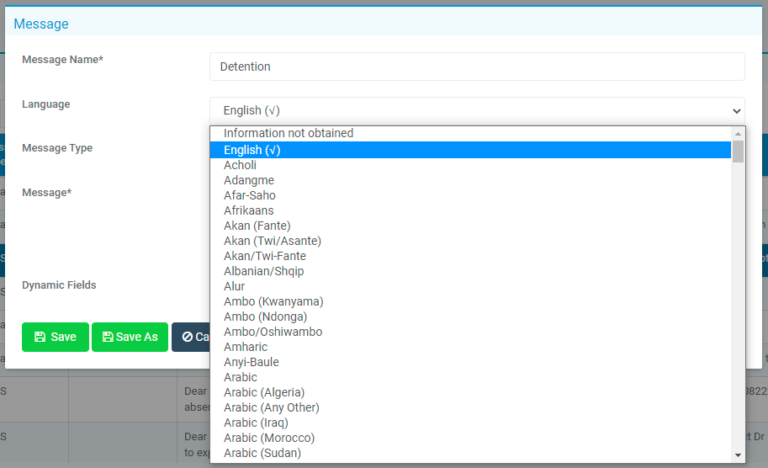This screenshot has width=768, height=468.
Task: Select Ambo (Kwanyama) option
Action: tap(273, 301)
